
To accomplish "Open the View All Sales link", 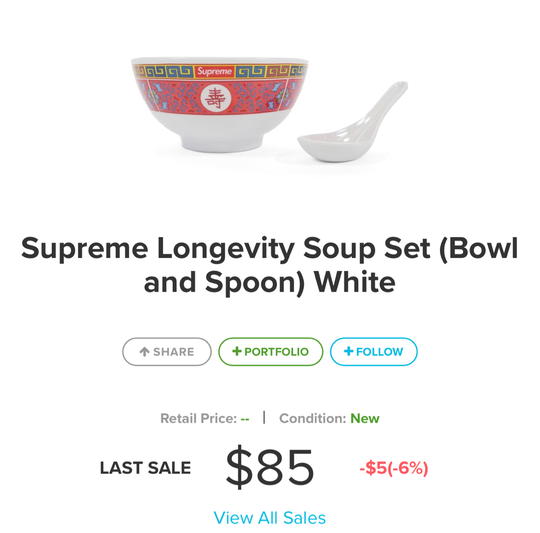I will click(x=270, y=518).
